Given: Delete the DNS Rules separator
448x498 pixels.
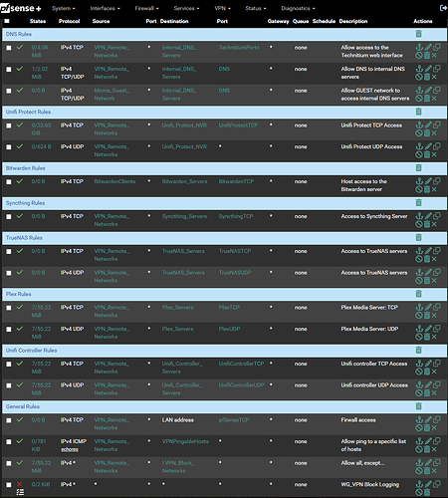Looking at the screenshot, I should [419, 34].
